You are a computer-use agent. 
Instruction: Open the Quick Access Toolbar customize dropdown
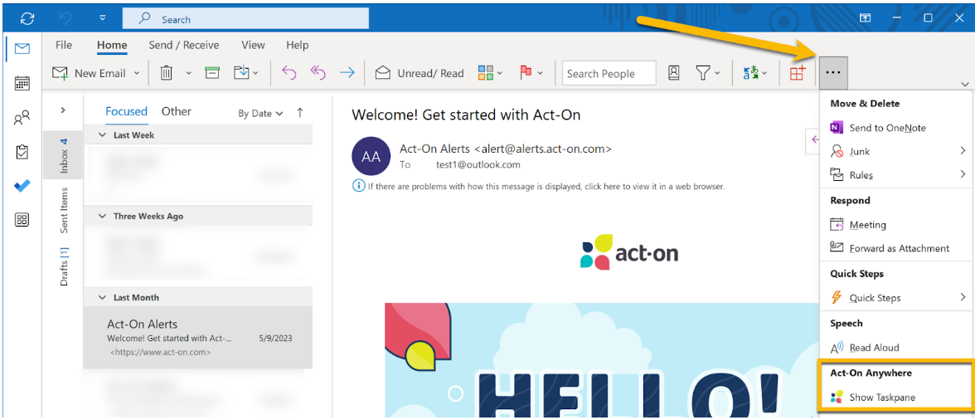pos(103,19)
